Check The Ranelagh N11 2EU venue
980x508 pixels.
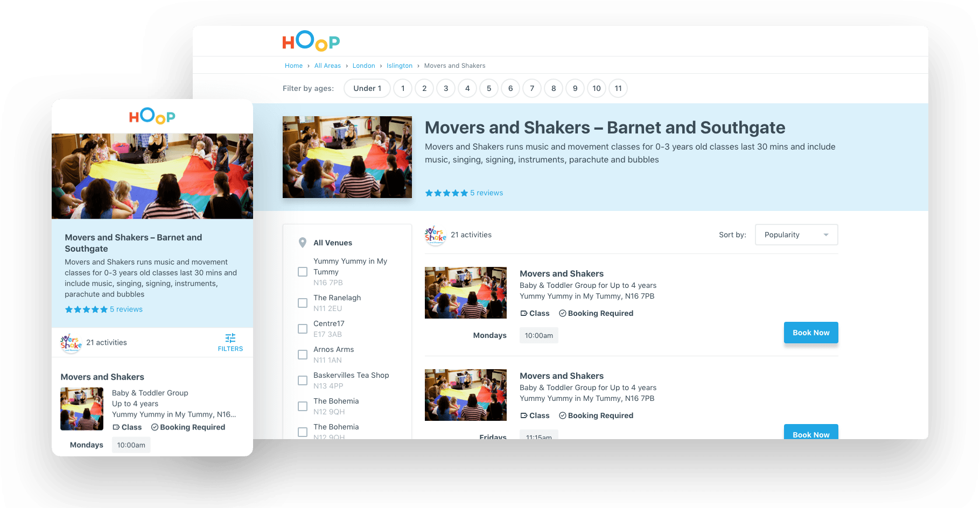pos(303,303)
